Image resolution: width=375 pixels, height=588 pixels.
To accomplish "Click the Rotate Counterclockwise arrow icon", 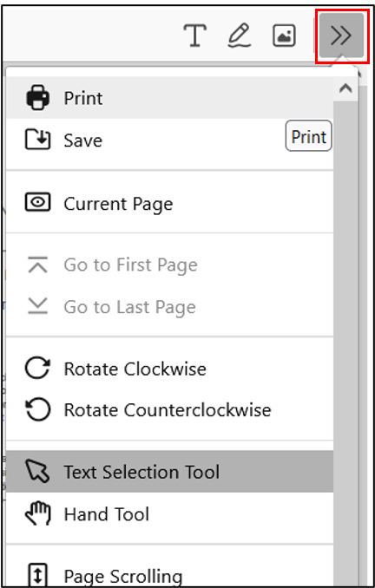I will click(x=37, y=409).
